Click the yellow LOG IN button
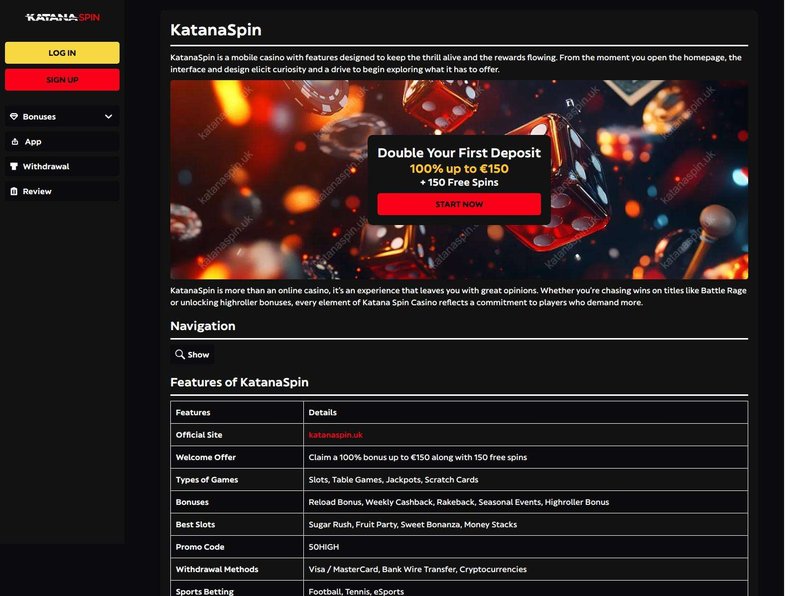The image size is (800, 596). click(x=62, y=53)
